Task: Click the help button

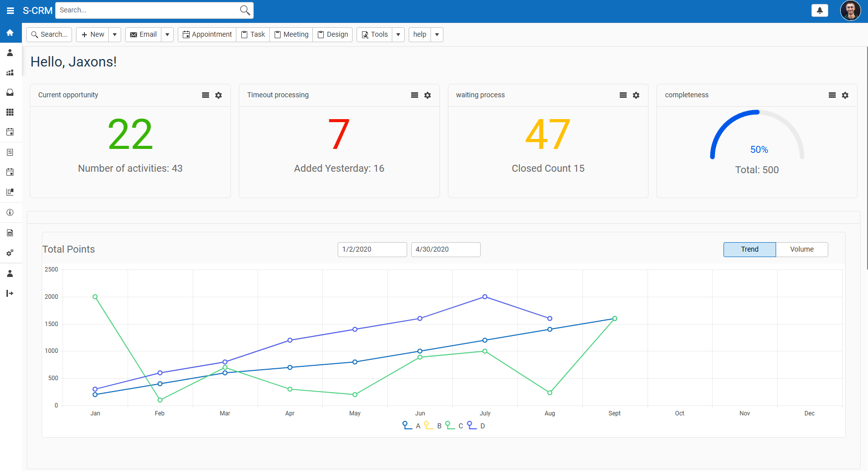Action: click(x=420, y=35)
